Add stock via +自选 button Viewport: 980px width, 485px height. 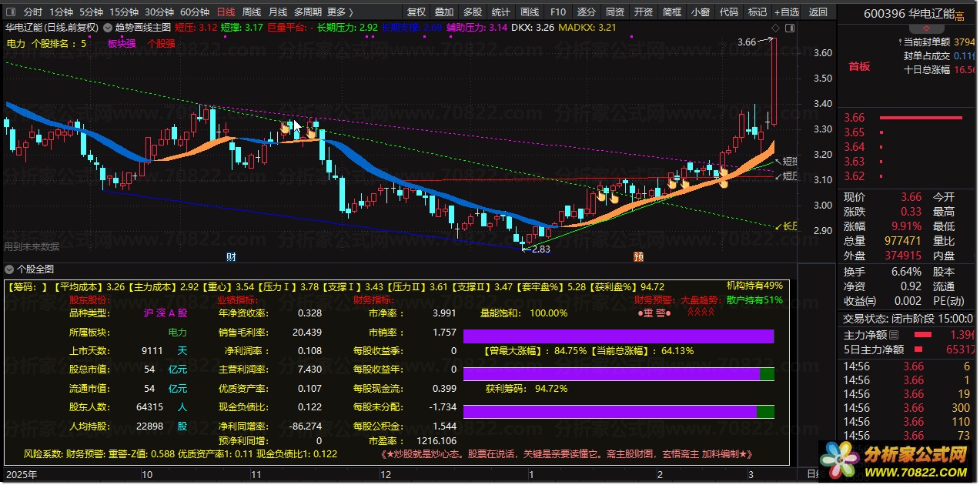(x=787, y=12)
